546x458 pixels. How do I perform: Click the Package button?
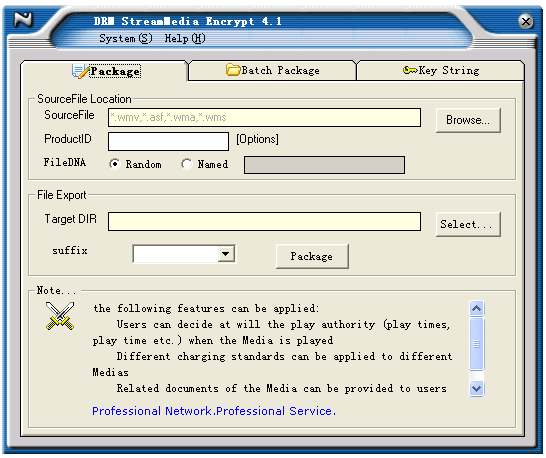pos(312,256)
